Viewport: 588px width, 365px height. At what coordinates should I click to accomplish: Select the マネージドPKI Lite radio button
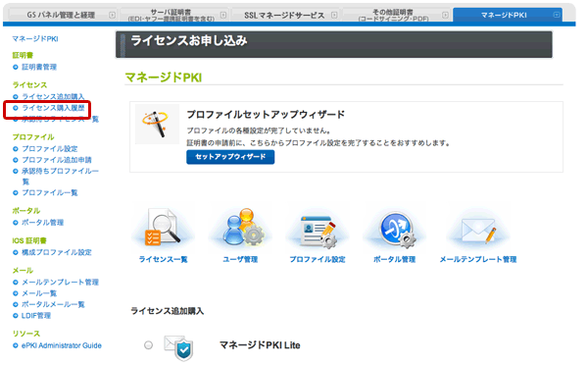pos(149,345)
